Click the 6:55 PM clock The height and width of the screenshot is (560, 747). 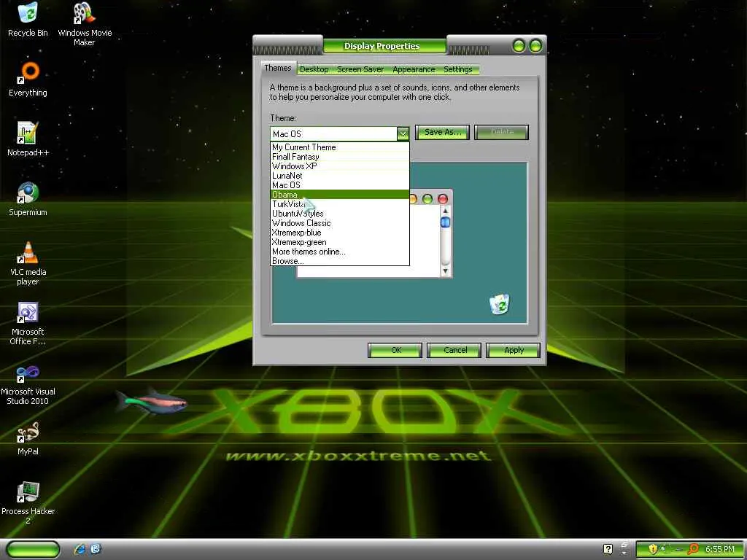pyautogui.click(x=719, y=549)
